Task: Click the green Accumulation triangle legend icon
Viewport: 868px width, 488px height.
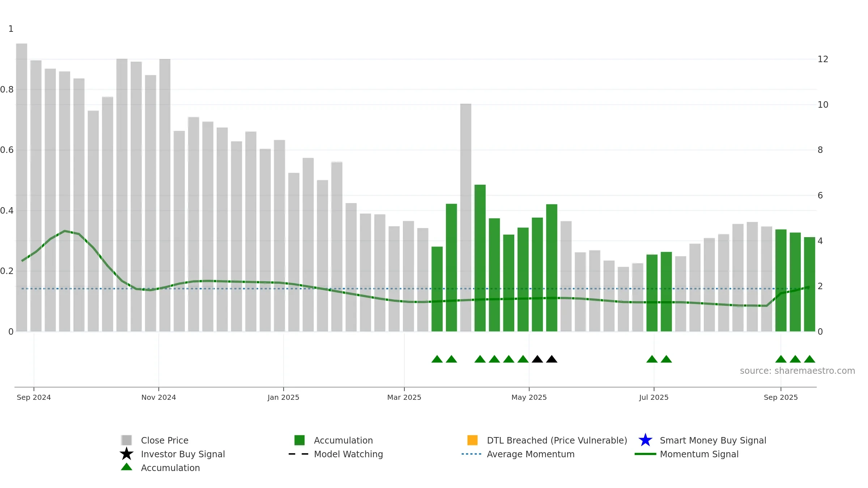Action: [x=127, y=467]
